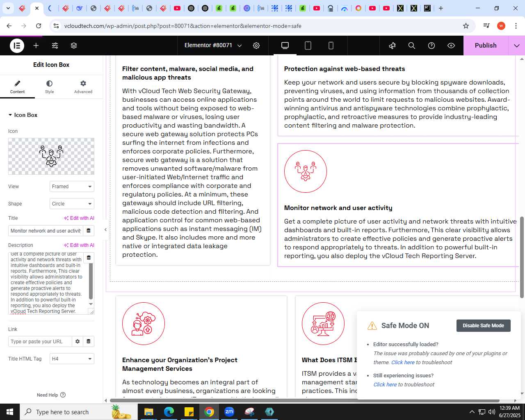Bookmark this page with star icon

pos(466,26)
